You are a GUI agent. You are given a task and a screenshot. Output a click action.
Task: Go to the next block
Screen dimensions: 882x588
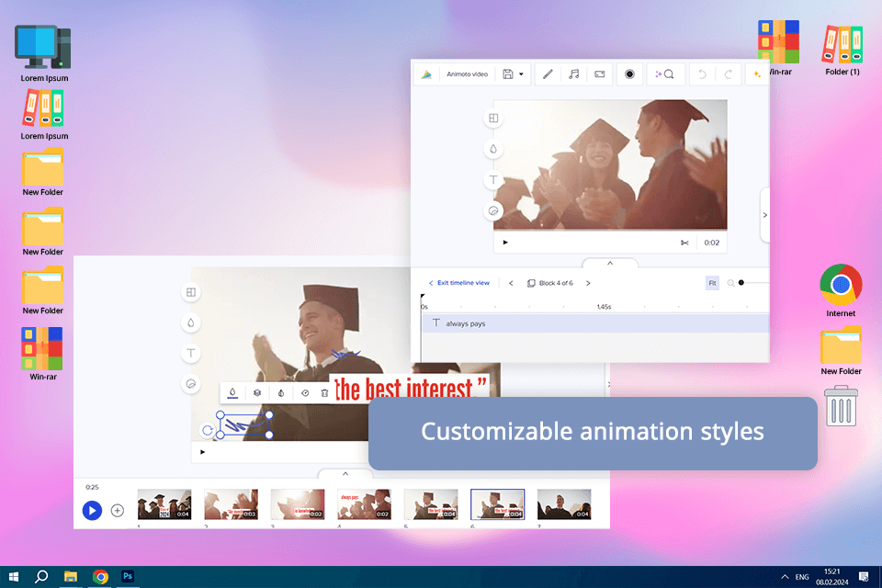tap(588, 283)
